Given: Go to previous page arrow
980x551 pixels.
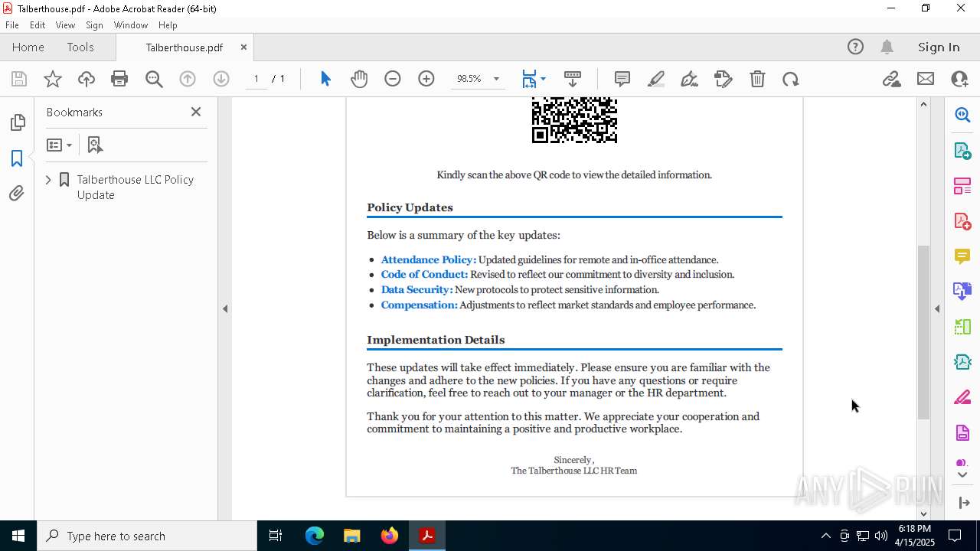Looking at the screenshot, I should [188, 79].
